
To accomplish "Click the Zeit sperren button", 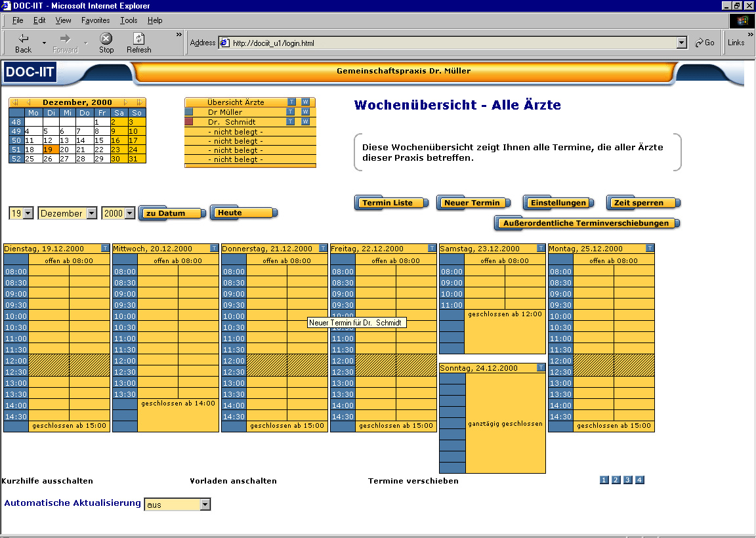I will [x=642, y=203].
